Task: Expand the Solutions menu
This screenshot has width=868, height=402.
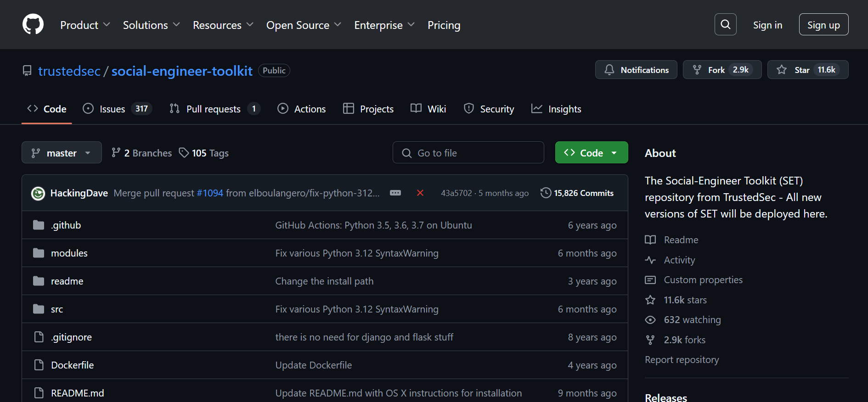Action: 152,25
